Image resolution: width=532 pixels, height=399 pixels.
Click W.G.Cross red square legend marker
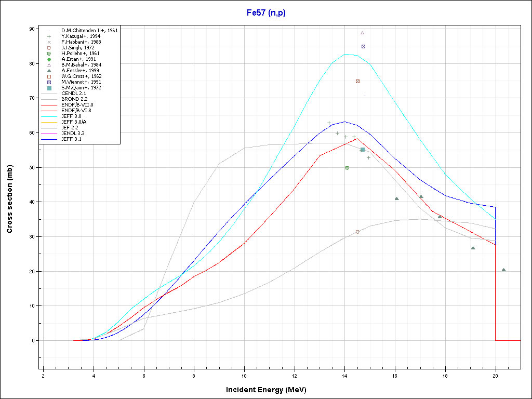[x=49, y=76]
